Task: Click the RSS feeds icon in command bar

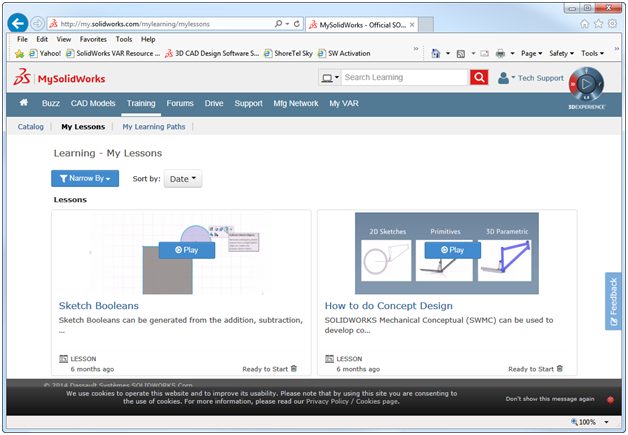Action: click(x=461, y=53)
